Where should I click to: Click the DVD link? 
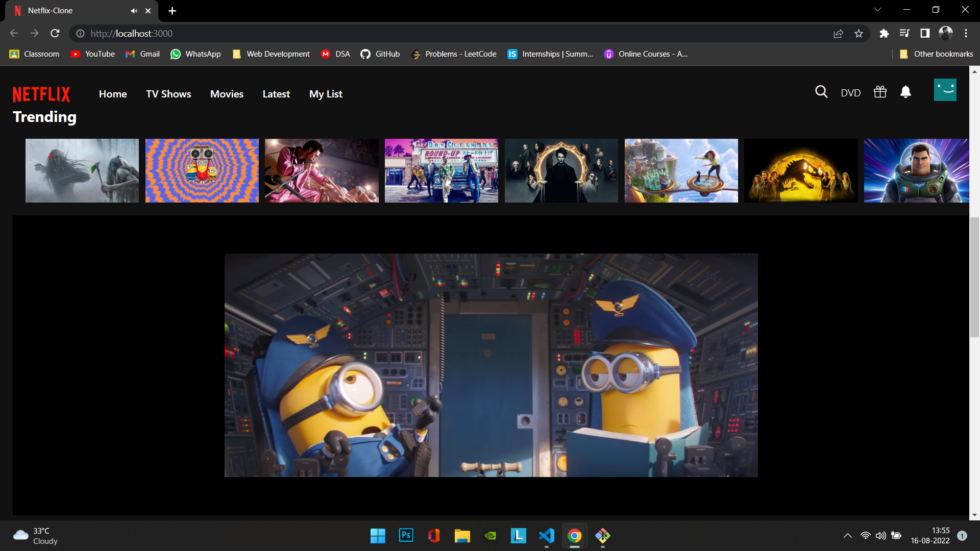coord(850,93)
